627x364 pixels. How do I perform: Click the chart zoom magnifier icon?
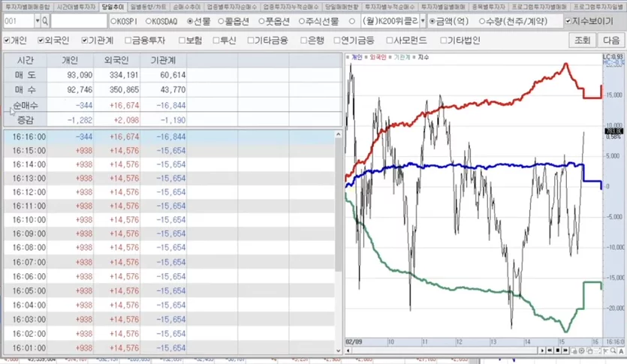point(613,350)
